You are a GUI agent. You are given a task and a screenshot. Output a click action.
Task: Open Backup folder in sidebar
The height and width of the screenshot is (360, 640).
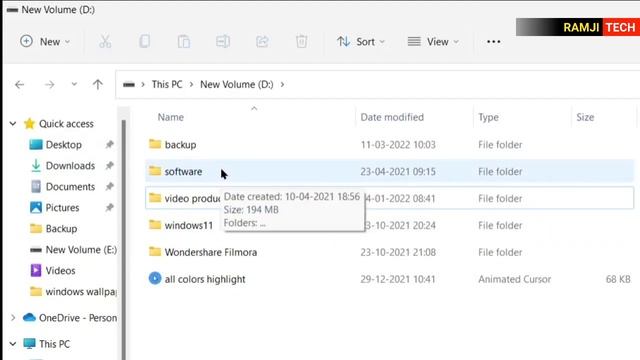pyautogui.click(x=61, y=229)
